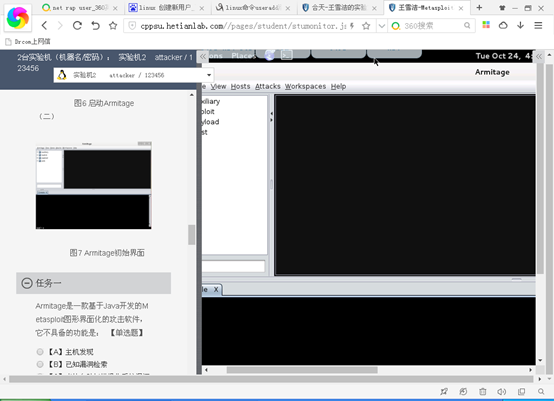Close the '王雪洁-Metasploit' browser tab
The image size is (554, 401).
pyautogui.click(x=461, y=8)
